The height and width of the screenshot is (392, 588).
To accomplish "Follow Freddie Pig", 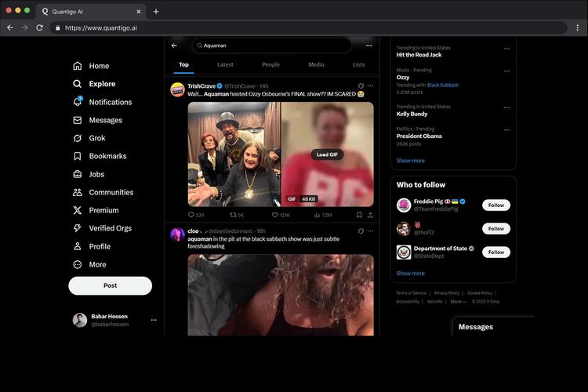I will point(495,205).
